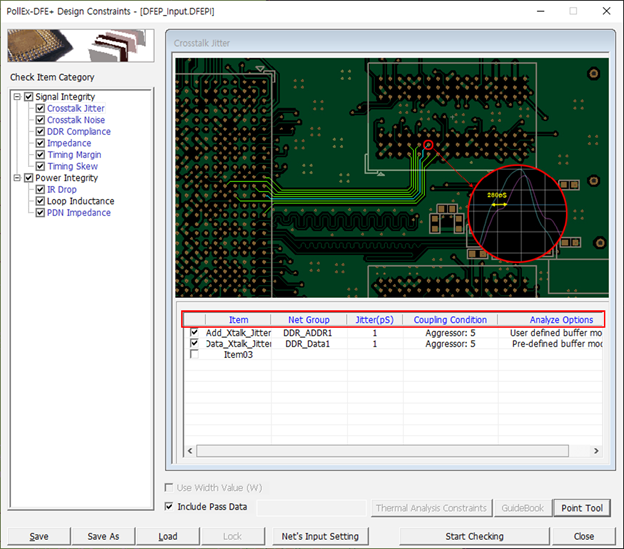This screenshot has width=624, height=549.
Task: Uncheck the Include Pass Data option
Action: click(171, 507)
